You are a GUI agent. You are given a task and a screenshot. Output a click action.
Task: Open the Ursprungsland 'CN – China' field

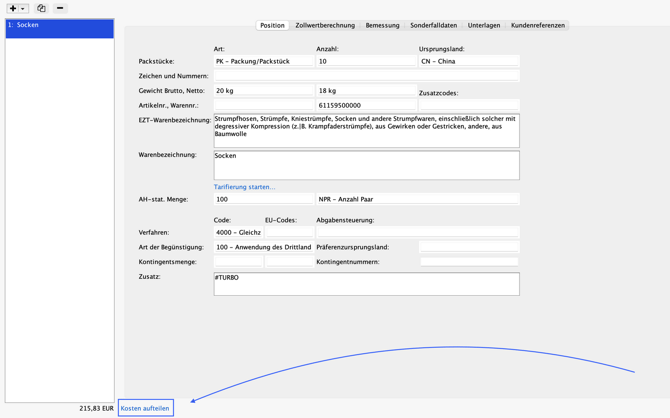tap(468, 61)
